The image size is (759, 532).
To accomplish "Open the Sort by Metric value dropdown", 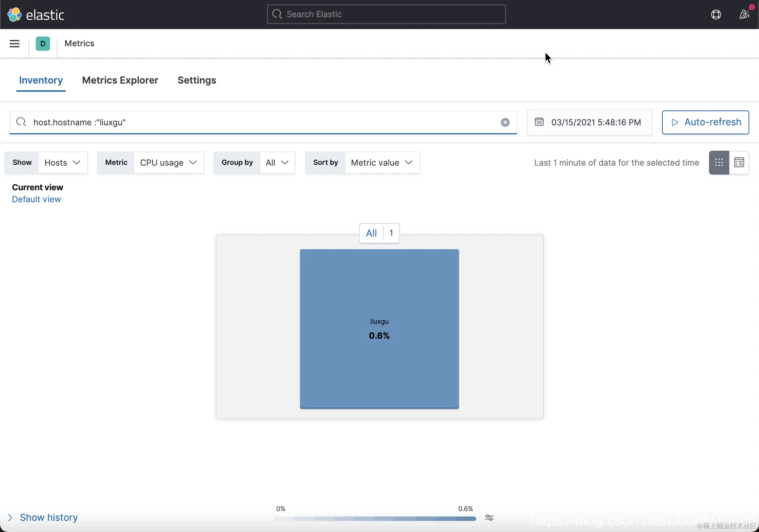I will (382, 163).
